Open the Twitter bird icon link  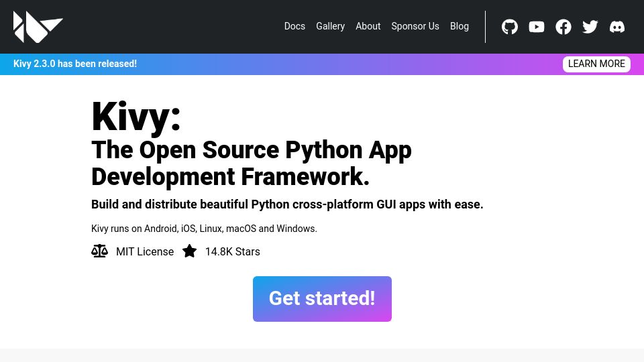590,27
